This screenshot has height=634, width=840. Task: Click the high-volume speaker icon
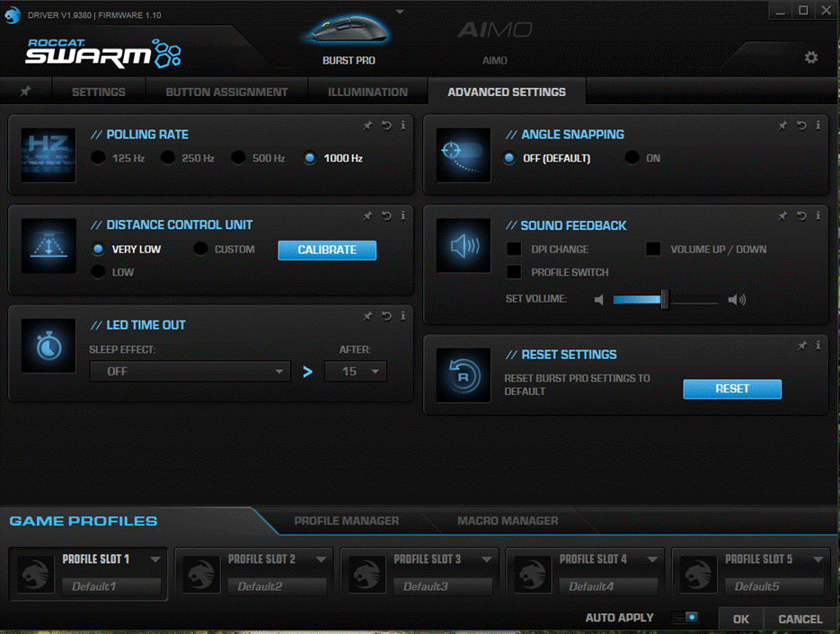coord(737,299)
